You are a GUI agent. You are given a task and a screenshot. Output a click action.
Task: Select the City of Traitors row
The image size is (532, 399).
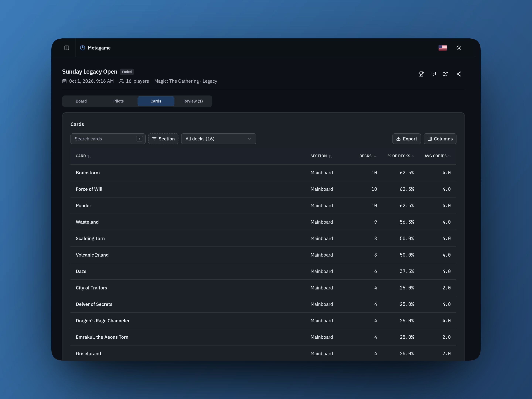coord(263,288)
